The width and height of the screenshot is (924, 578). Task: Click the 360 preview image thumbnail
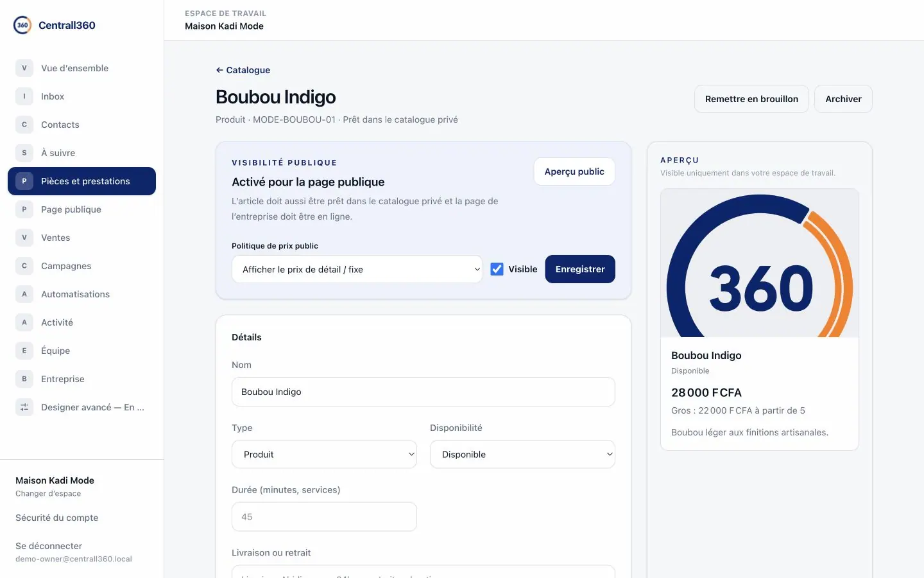point(760,263)
